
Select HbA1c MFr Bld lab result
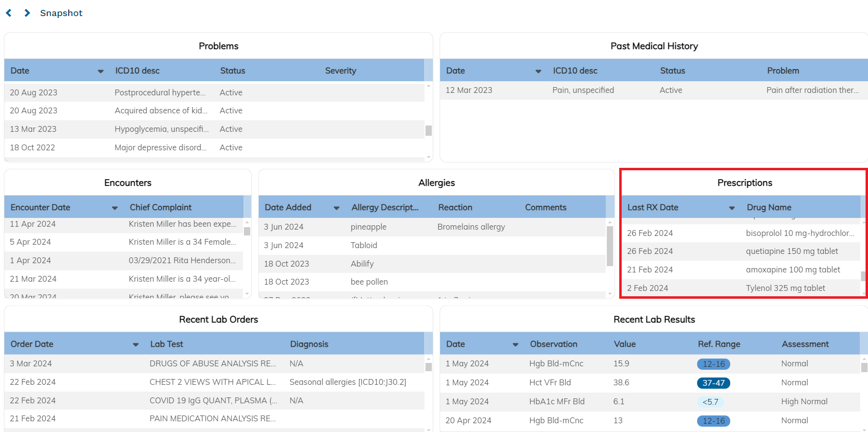650,402
